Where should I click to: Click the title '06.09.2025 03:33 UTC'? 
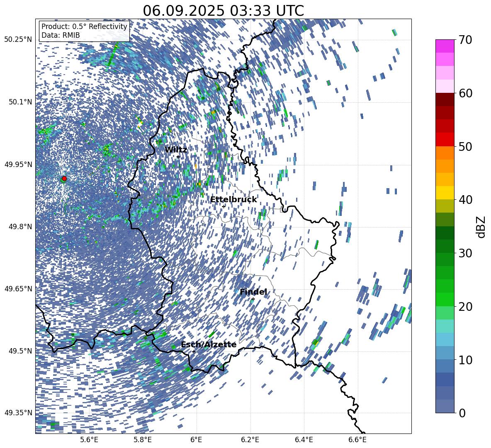click(x=223, y=11)
